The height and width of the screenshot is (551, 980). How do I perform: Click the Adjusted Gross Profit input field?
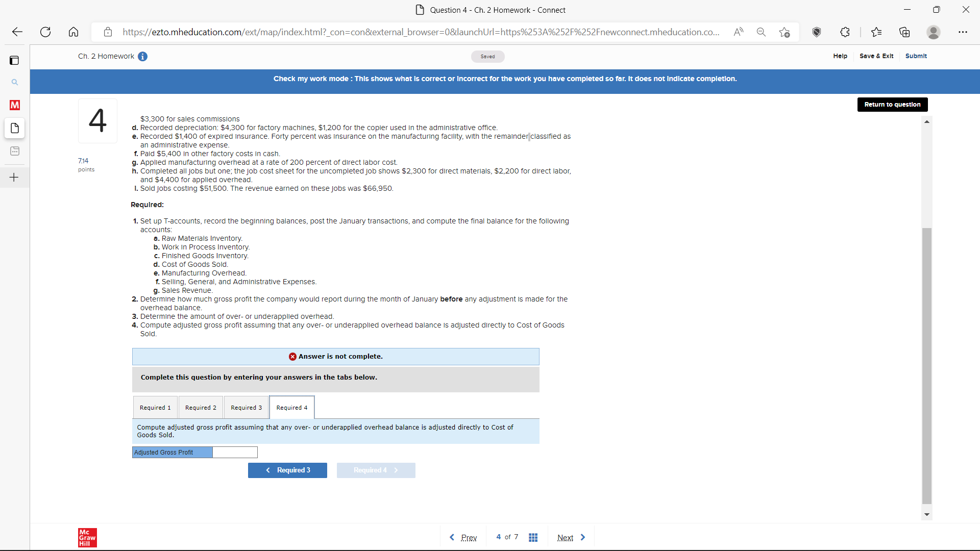[x=235, y=453]
